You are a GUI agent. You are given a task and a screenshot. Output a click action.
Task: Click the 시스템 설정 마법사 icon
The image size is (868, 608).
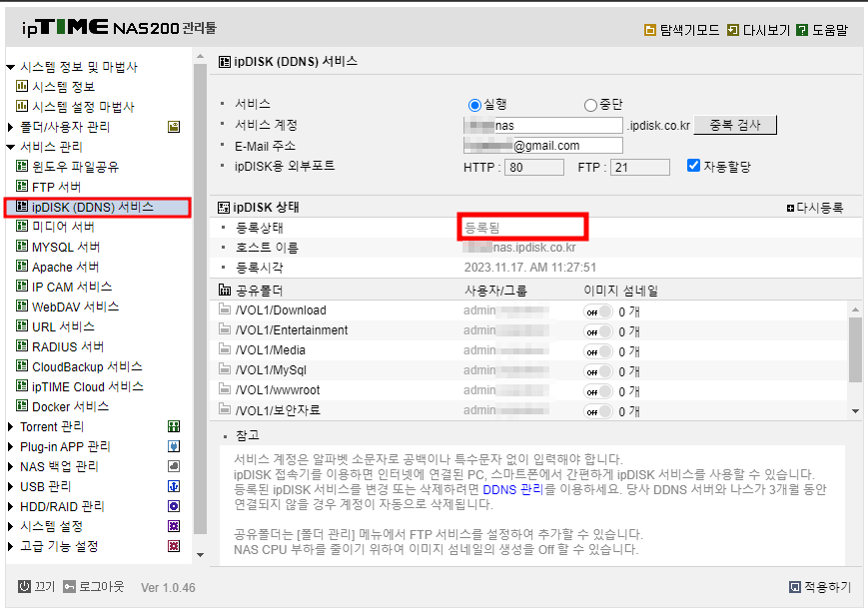click(22, 106)
